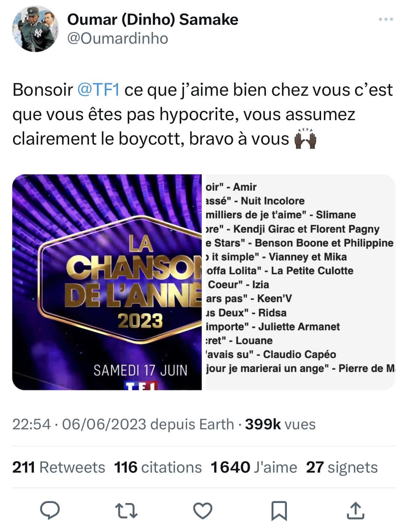Tap the raised hands emoji in tweet
The image size is (408, 532).
[x=306, y=139]
